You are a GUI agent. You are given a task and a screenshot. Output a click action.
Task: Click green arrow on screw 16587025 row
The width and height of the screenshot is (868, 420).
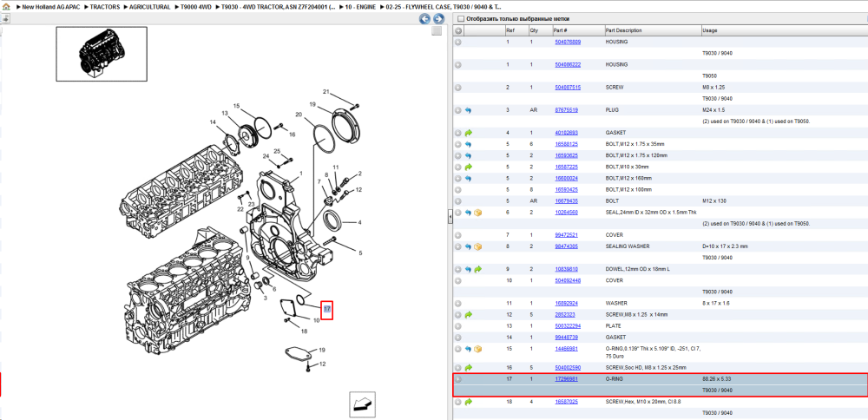pyautogui.click(x=469, y=402)
